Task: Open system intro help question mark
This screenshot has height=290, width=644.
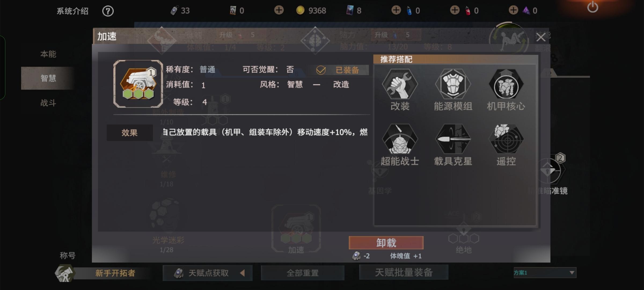Action: 108,11
